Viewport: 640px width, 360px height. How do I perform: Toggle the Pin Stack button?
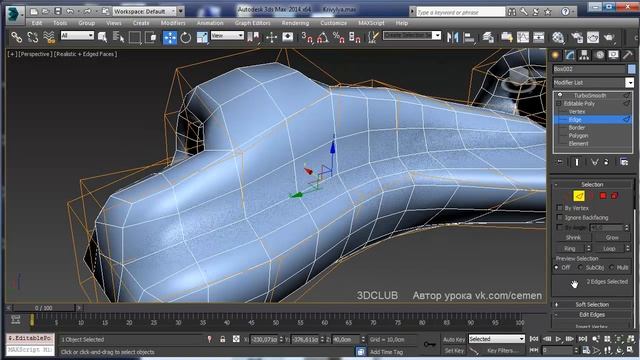click(560, 162)
